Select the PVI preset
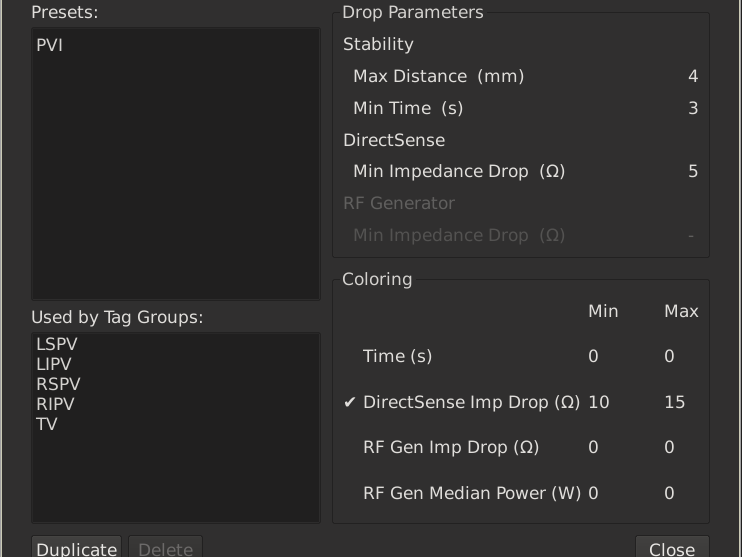Image resolution: width=742 pixels, height=557 pixels. [50, 45]
